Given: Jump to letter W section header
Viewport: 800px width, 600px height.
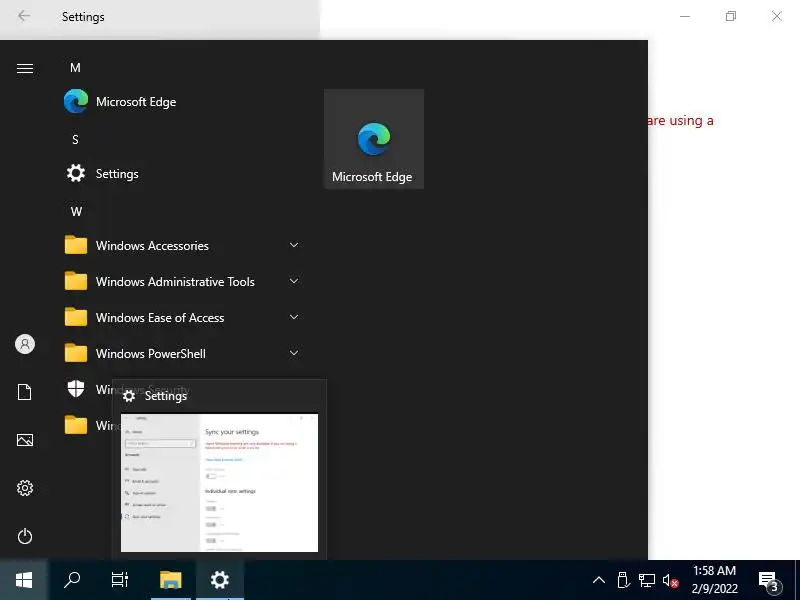Looking at the screenshot, I should coord(76,212).
